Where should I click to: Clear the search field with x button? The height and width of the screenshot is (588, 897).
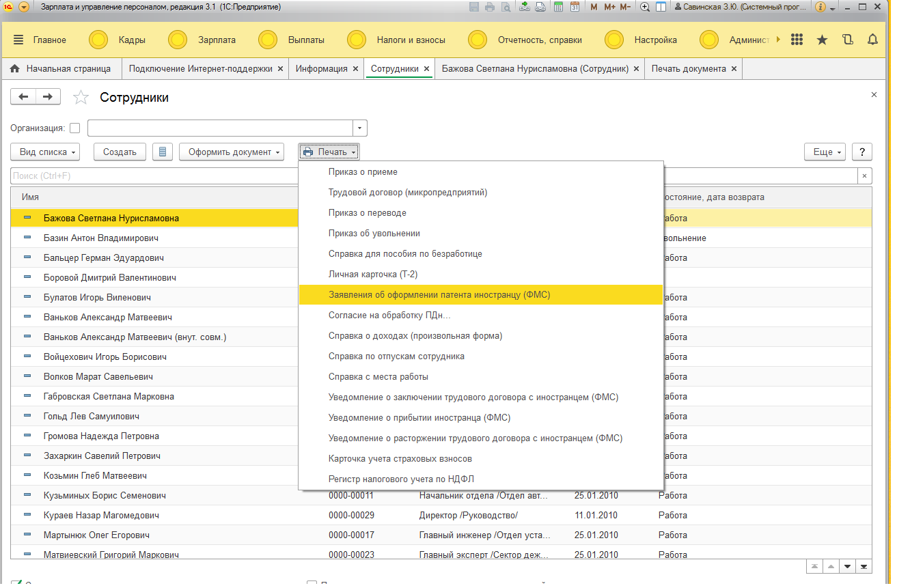click(x=865, y=176)
